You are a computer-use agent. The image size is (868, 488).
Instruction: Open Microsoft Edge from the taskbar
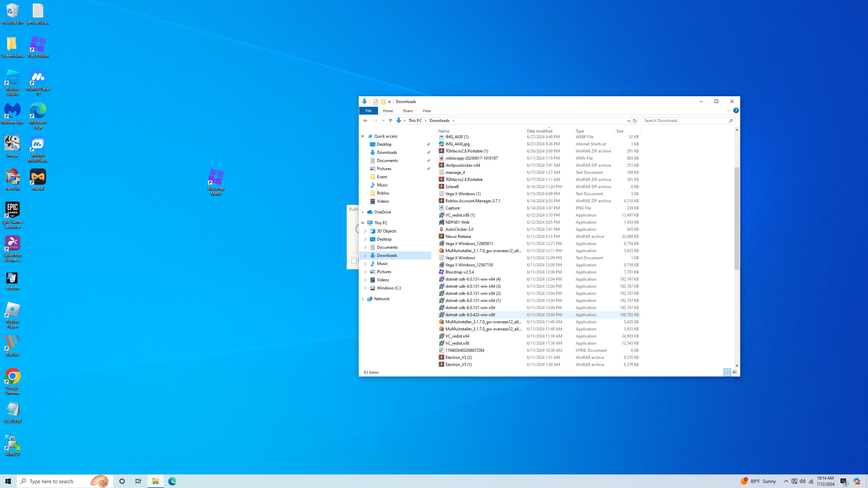pos(172,481)
